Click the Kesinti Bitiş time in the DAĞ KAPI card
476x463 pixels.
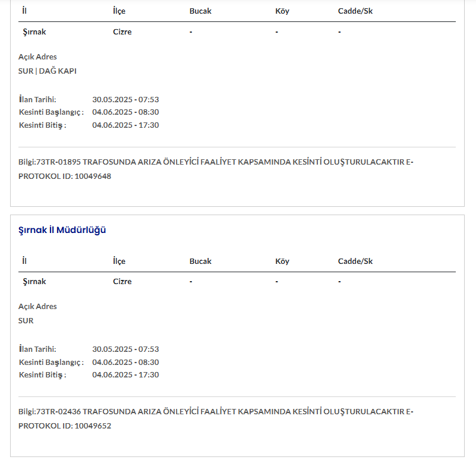point(125,125)
